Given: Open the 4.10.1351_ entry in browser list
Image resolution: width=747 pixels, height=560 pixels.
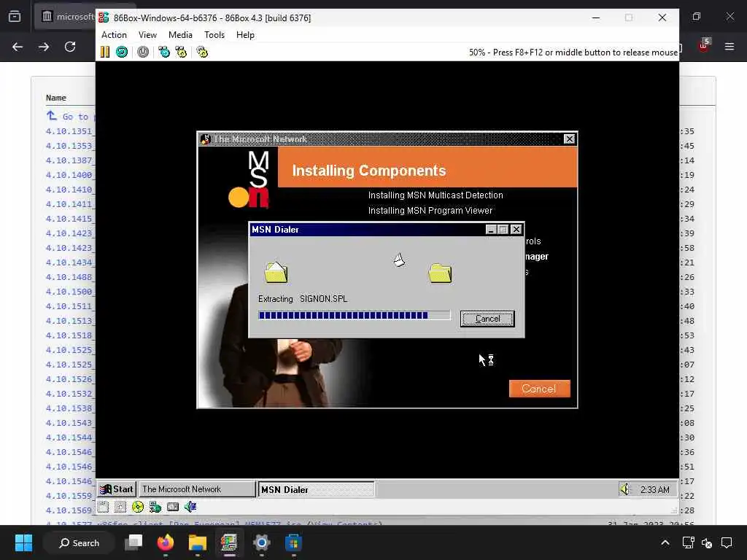Looking at the screenshot, I should coord(70,131).
